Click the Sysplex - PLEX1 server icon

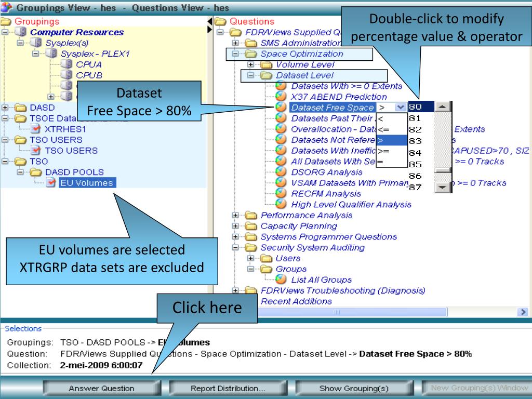[51, 54]
